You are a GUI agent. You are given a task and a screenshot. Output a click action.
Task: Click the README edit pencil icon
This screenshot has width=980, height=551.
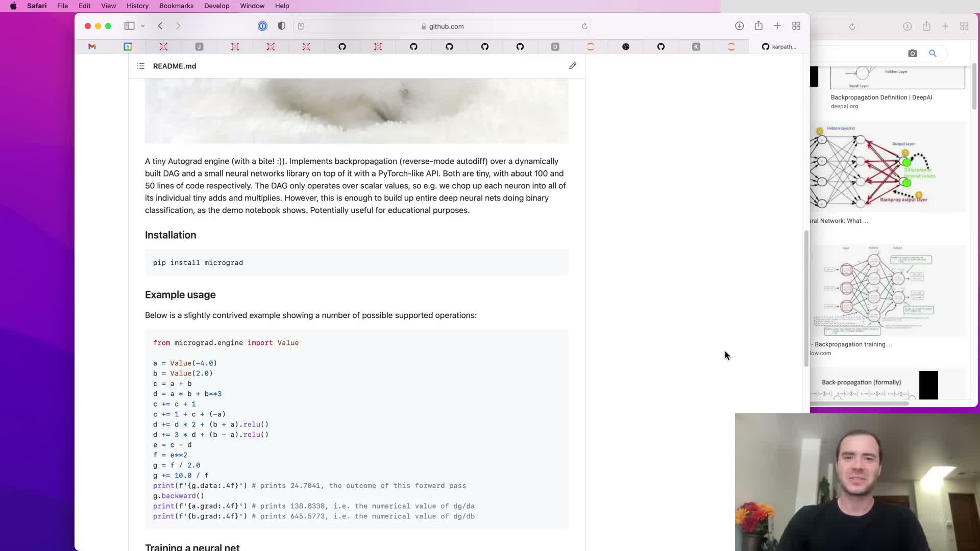click(x=573, y=66)
